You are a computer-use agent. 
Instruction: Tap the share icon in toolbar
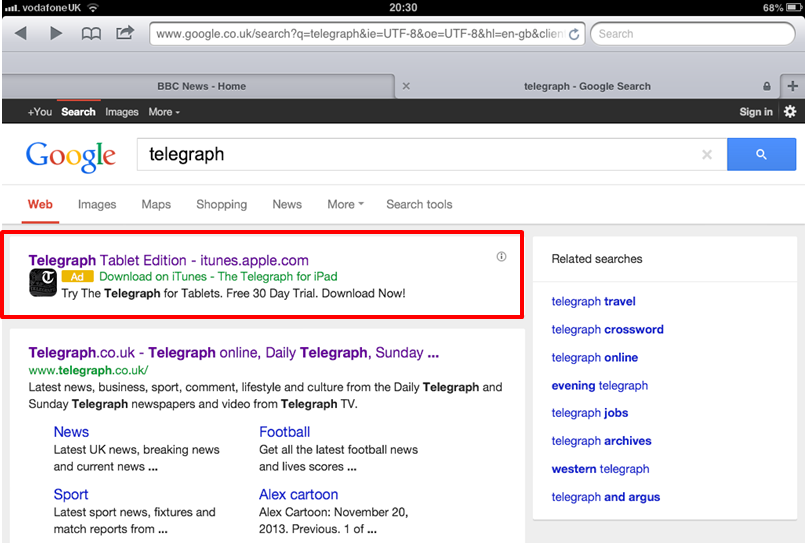click(x=125, y=34)
